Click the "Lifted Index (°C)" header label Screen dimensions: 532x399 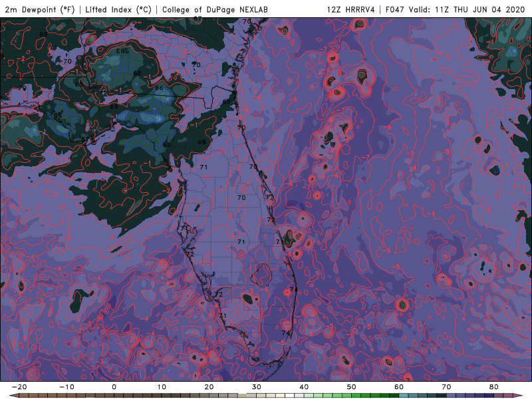pyautogui.click(x=118, y=9)
